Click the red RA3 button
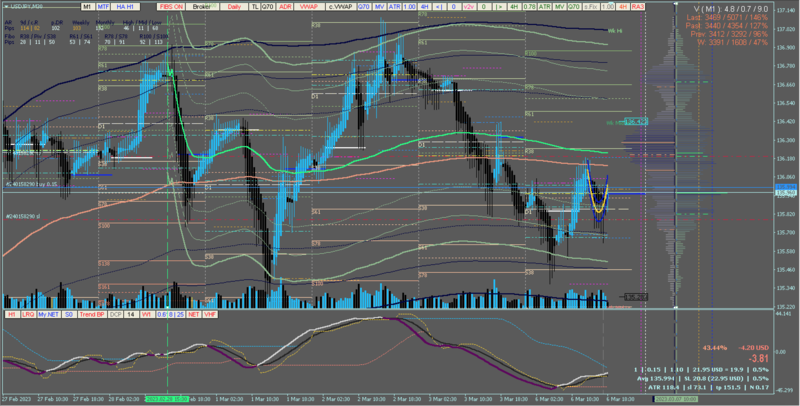Viewport: 800px width, 406px height. [x=638, y=7]
